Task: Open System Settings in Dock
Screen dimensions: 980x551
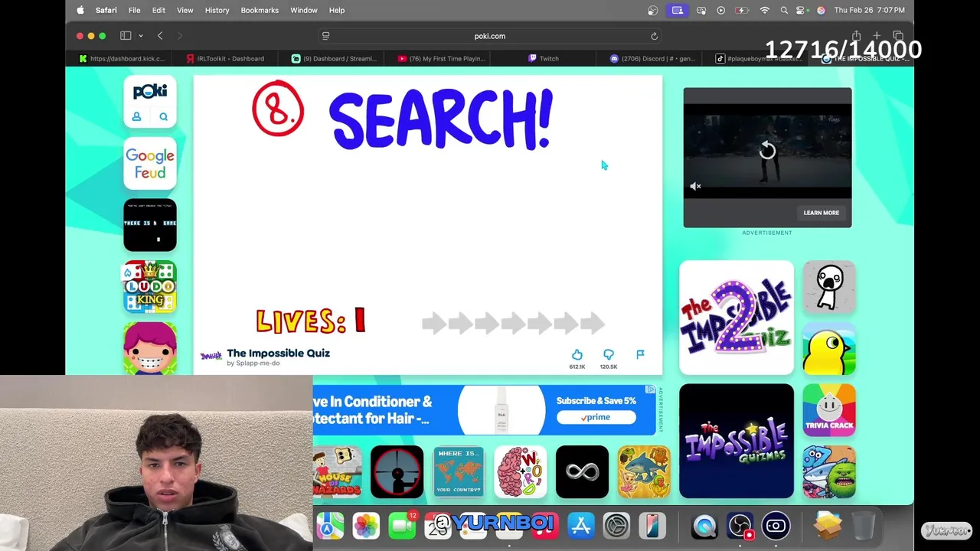Action: pyautogui.click(x=616, y=526)
